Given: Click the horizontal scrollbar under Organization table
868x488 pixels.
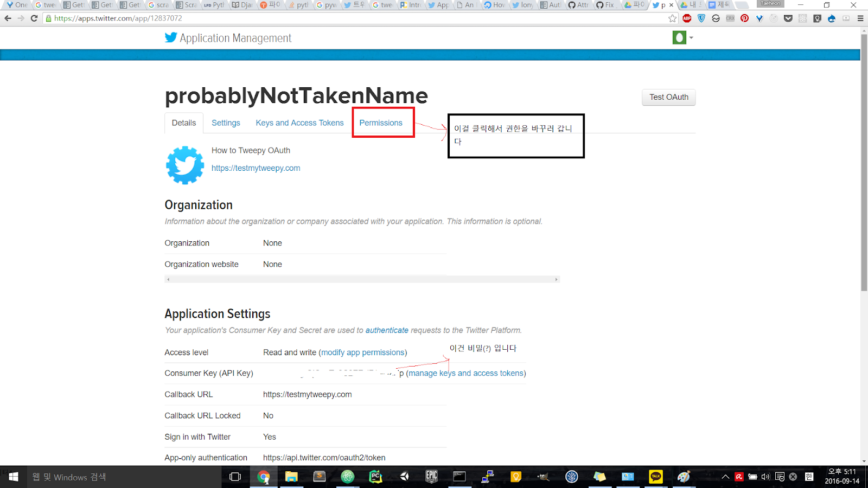Looking at the screenshot, I should pos(362,279).
